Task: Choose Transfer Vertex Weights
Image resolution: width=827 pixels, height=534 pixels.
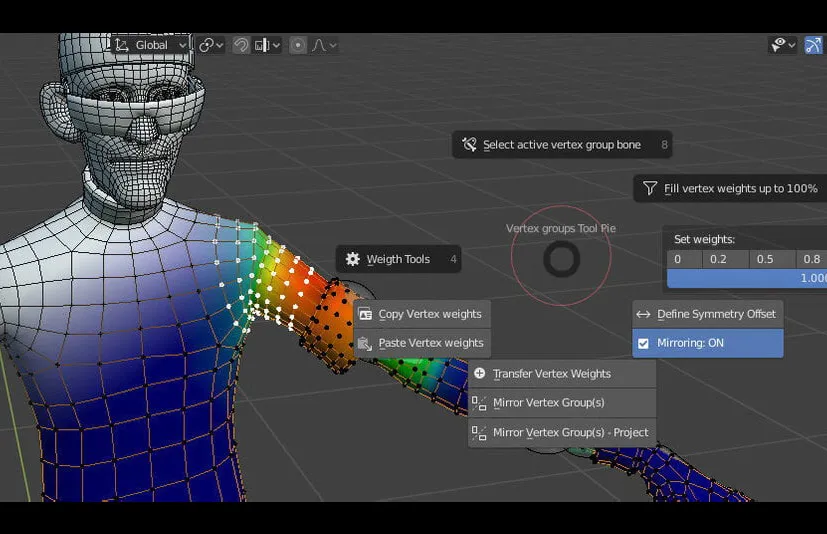Action: (562, 374)
